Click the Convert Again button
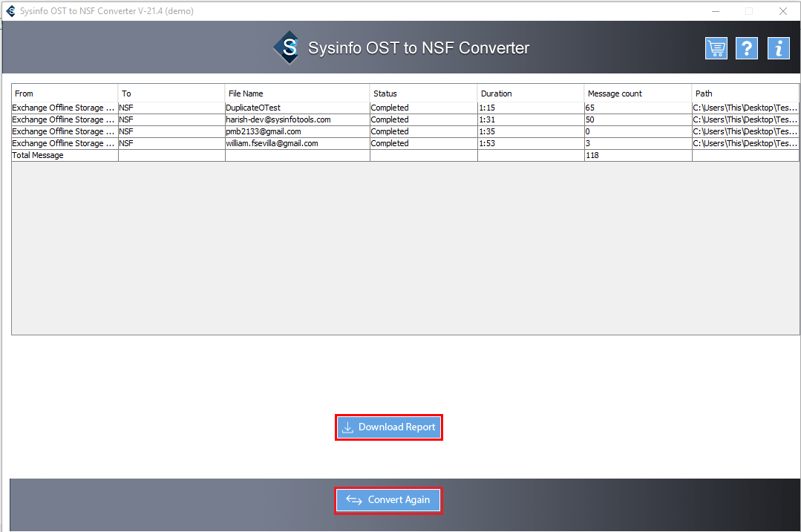This screenshot has height=532, width=801. click(x=388, y=500)
